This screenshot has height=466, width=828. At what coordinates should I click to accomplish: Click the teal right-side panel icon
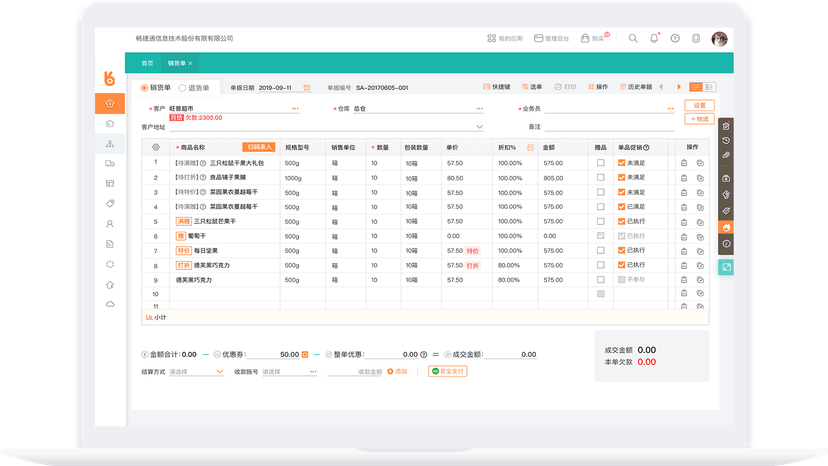pyautogui.click(x=726, y=267)
